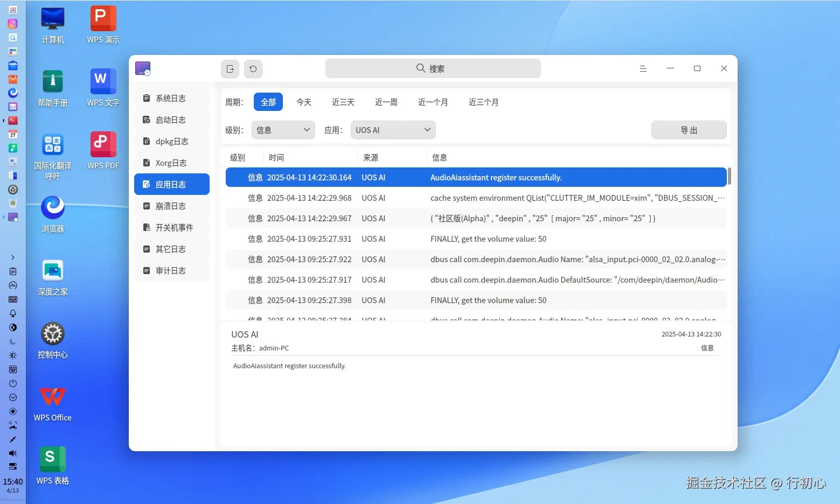Filter period by 近三个月
This screenshot has width=840, height=504.
click(x=484, y=102)
